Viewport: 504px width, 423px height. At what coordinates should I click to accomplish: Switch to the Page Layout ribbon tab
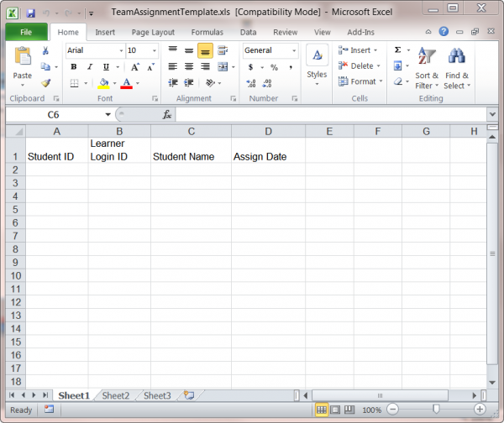coord(152,32)
